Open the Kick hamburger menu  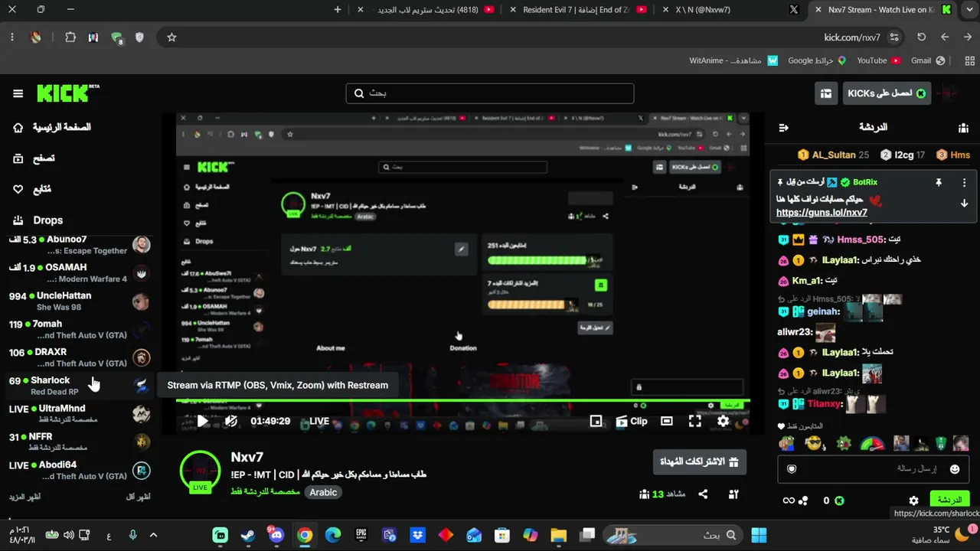tap(18, 93)
